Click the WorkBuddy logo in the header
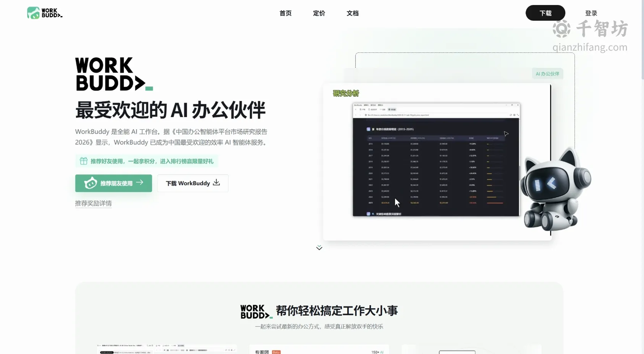The width and height of the screenshot is (644, 354). pyautogui.click(x=45, y=13)
